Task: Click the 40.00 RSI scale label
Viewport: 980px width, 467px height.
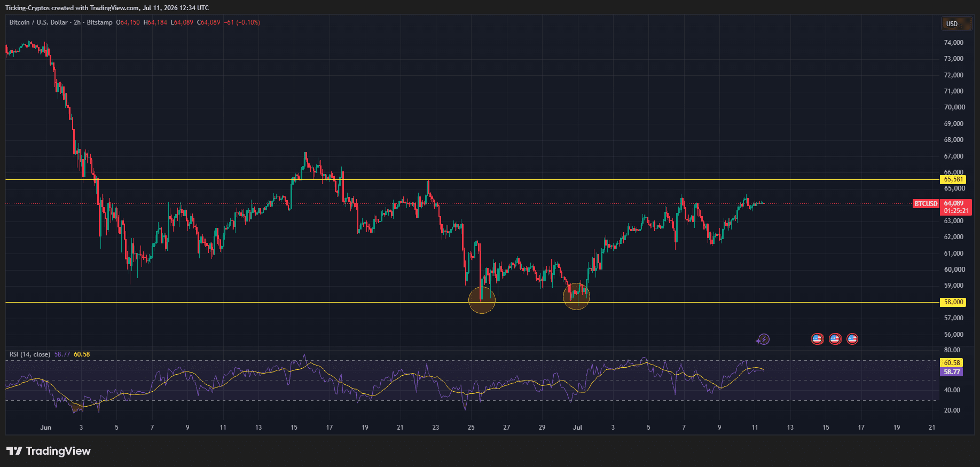Action: click(952, 390)
